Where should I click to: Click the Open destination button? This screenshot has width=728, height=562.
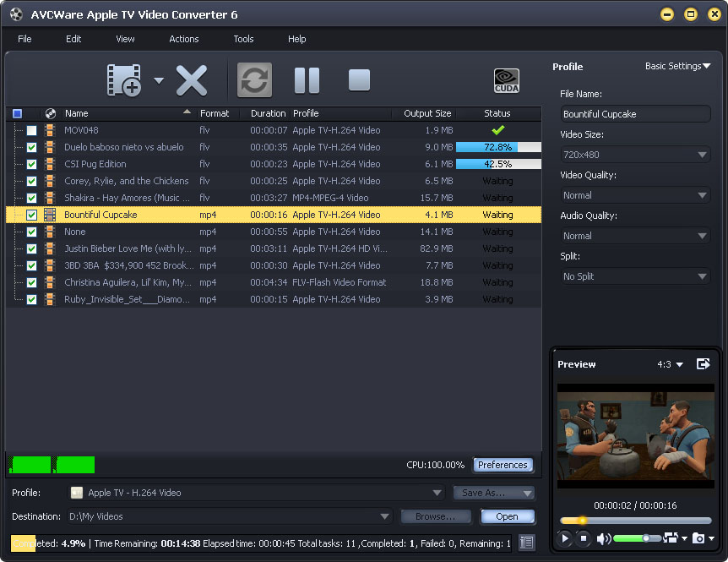click(x=507, y=516)
